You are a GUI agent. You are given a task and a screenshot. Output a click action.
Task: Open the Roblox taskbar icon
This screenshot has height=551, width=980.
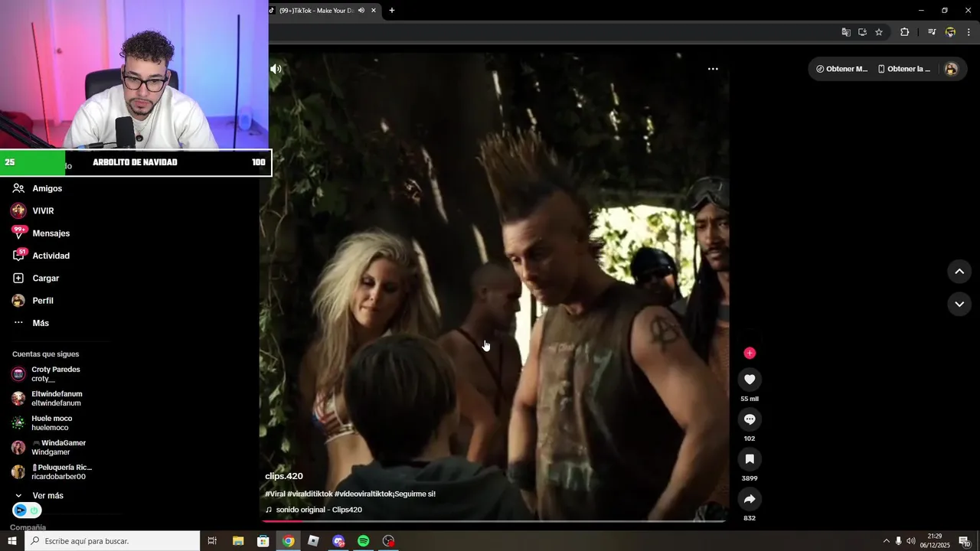[x=313, y=541]
